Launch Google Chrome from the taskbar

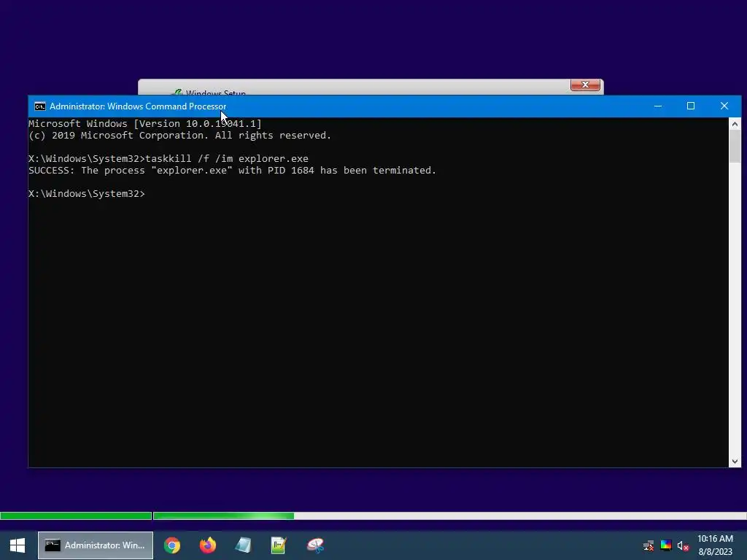coord(172,545)
